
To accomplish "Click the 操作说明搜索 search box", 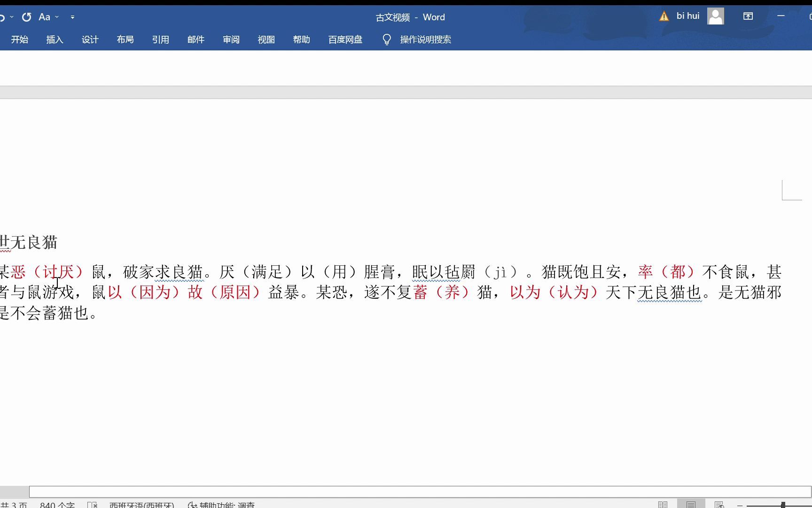I will [426, 40].
